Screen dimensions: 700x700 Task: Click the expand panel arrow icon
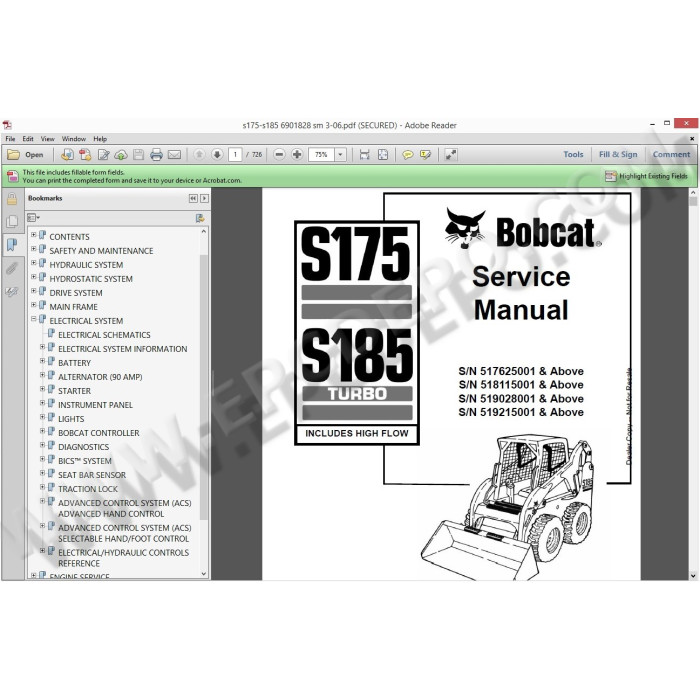(204, 198)
